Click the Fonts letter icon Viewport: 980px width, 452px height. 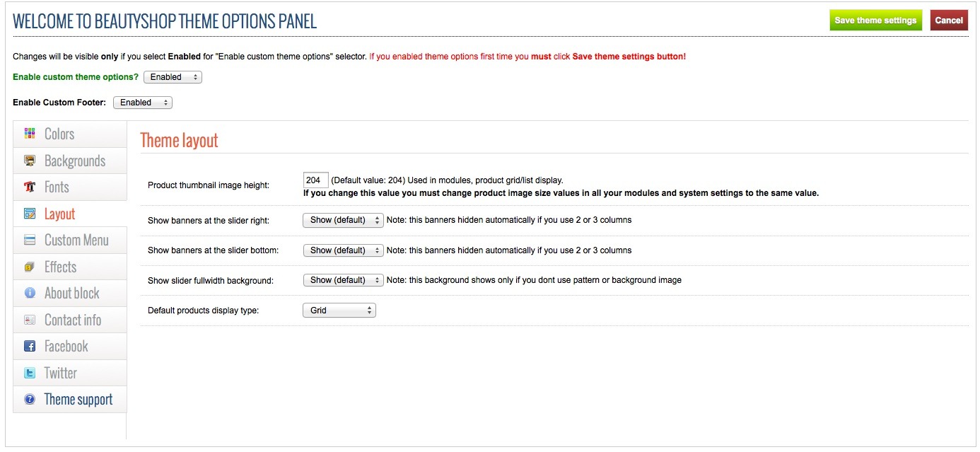(x=30, y=187)
